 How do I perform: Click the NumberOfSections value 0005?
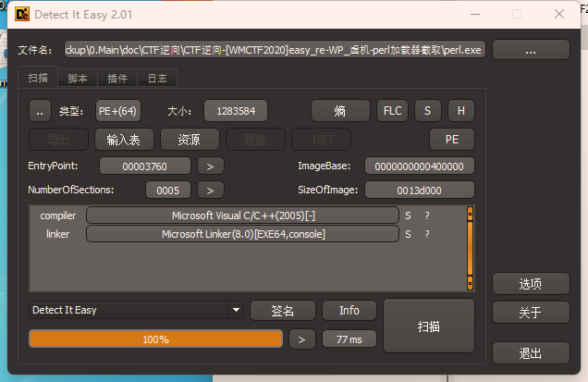pyautogui.click(x=167, y=191)
